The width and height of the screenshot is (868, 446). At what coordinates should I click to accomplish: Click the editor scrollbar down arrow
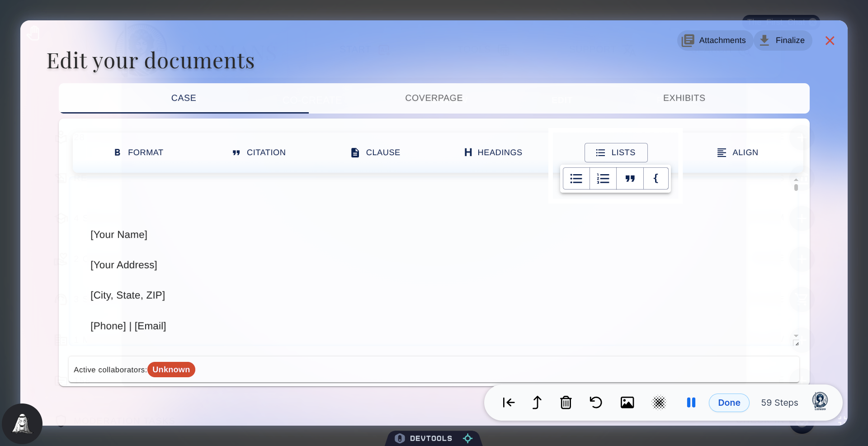tap(796, 336)
